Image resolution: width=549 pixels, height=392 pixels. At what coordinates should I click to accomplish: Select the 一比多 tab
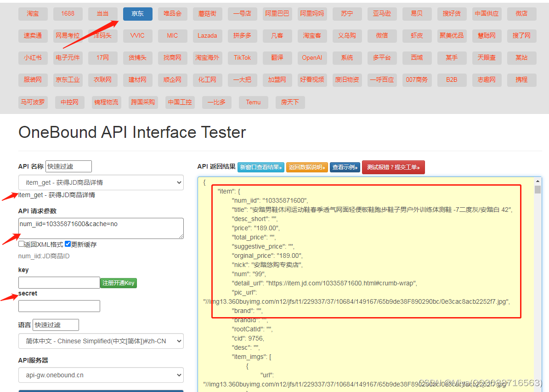pyautogui.click(x=217, y=102)
